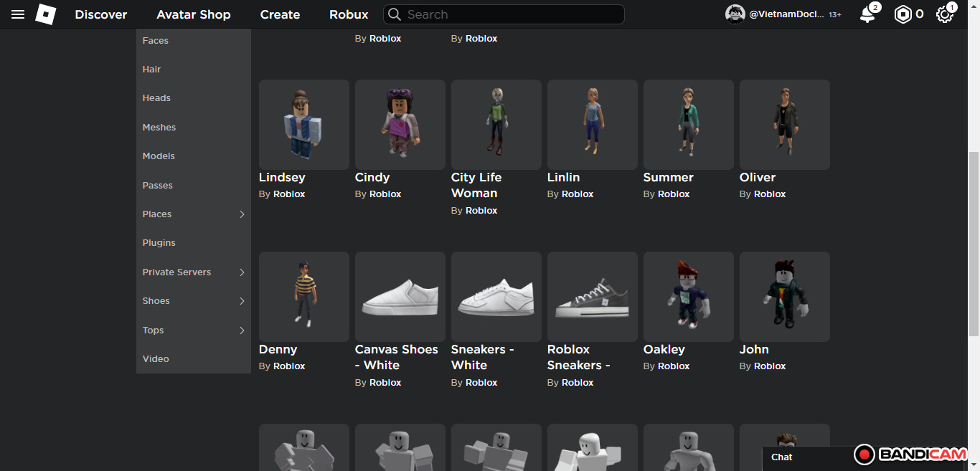Open the Chat panel button
The image size is (980, 471).
coord(782,457)
